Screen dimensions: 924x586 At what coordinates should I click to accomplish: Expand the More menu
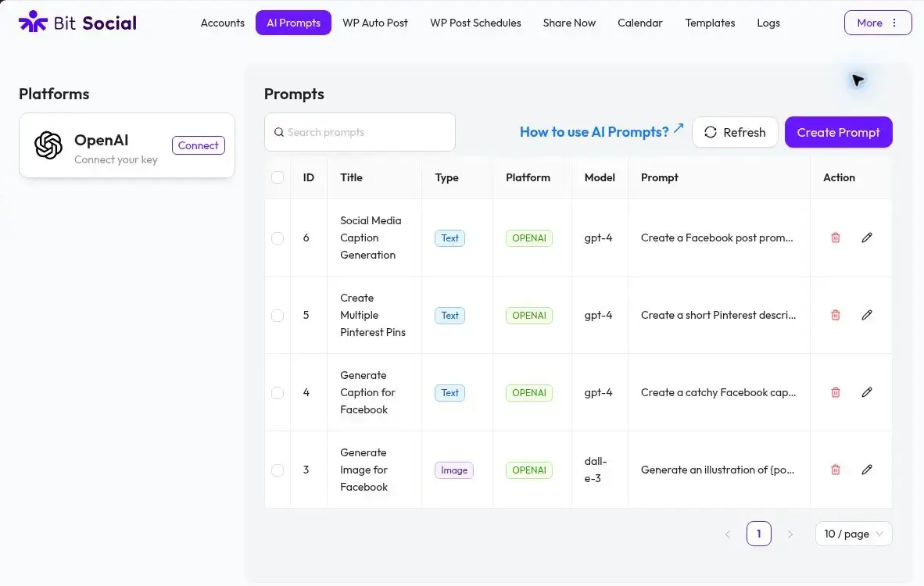(877, 23)
